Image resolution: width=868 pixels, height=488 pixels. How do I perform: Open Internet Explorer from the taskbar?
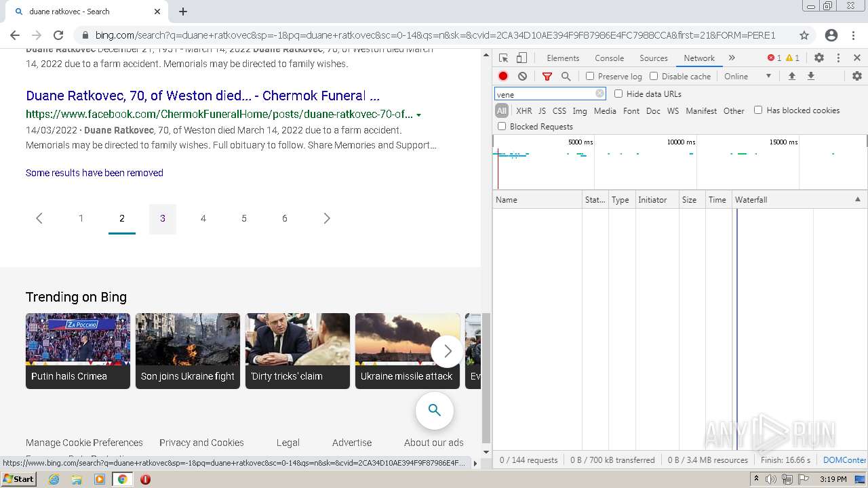[x=54, y=479]
